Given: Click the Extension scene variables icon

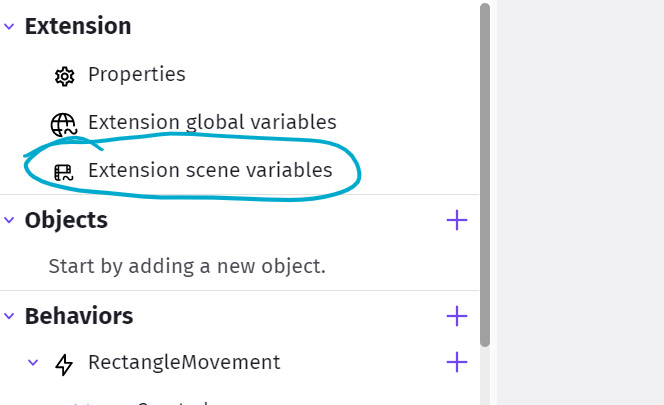Looking at the screenshot, I should [x=64, y=172].
